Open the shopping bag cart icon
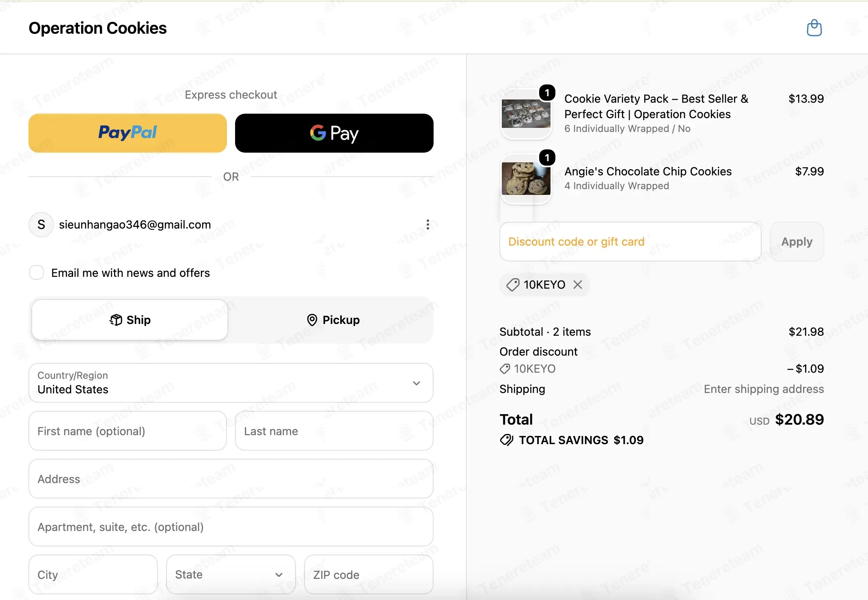 click(x=814, y=28)
